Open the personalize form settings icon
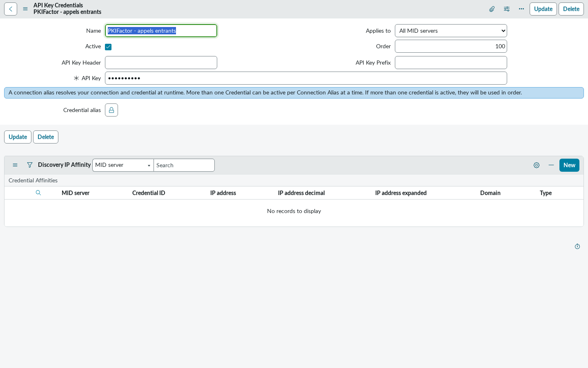The width and height of the screenshot is (588, 368). click(507, 9)
